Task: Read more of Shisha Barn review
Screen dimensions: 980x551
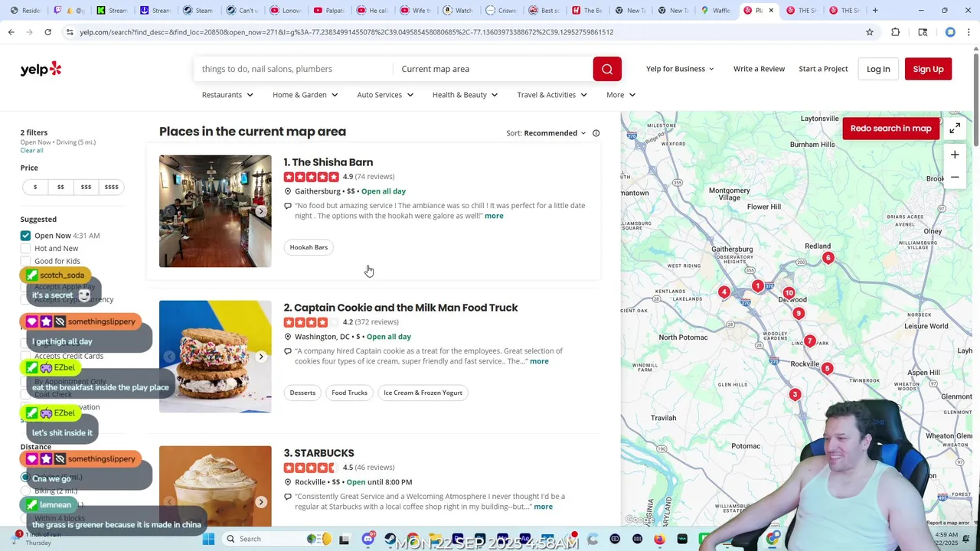Action: click(x=494, y=216)
